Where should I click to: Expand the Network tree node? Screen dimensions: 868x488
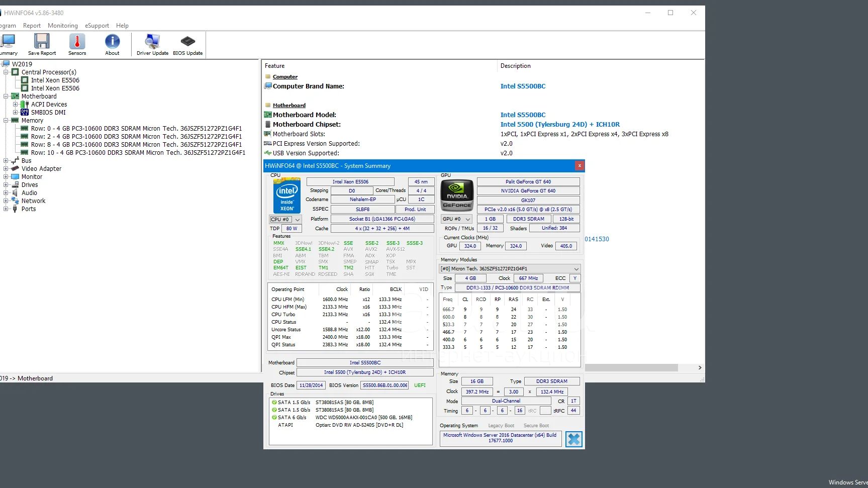click(x=6, y=201)
